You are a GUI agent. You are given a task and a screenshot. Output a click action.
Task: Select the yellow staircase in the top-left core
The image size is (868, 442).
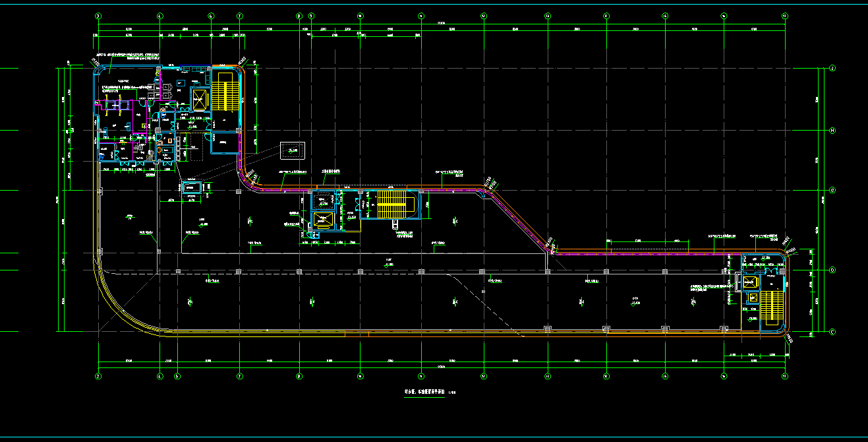(x=222, y=91)
